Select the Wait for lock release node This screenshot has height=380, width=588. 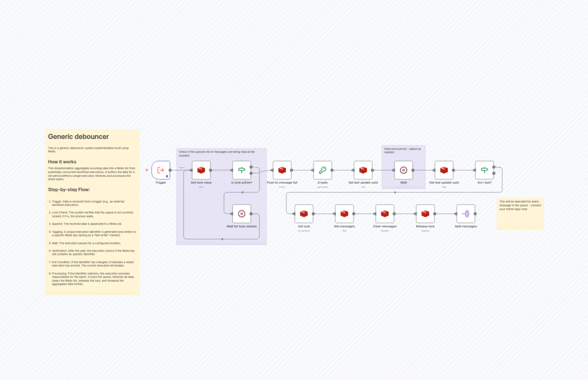(241, 214)
